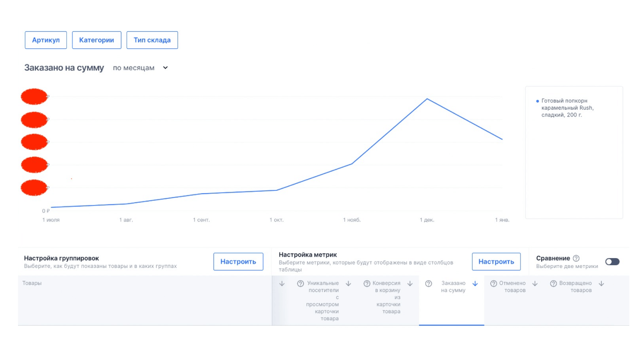Sort by Заказано на сумму blue arrow

[x=475, y=284]
